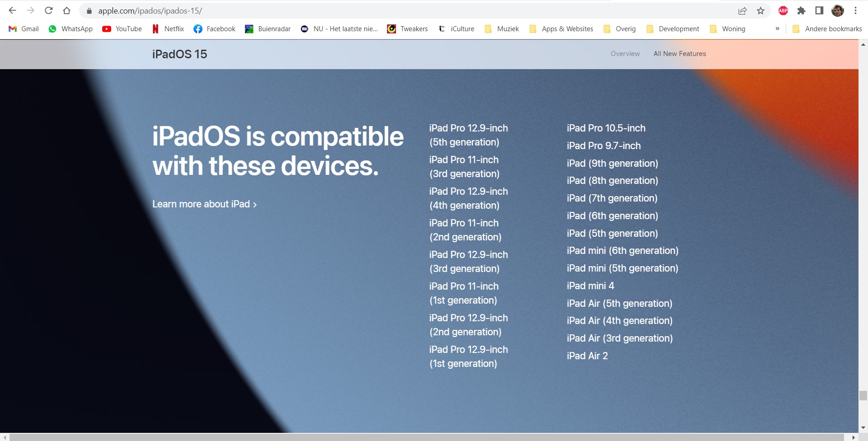This screenshot has width=868, height=441.
Task: Go forward to the next page
Action: 31,10
